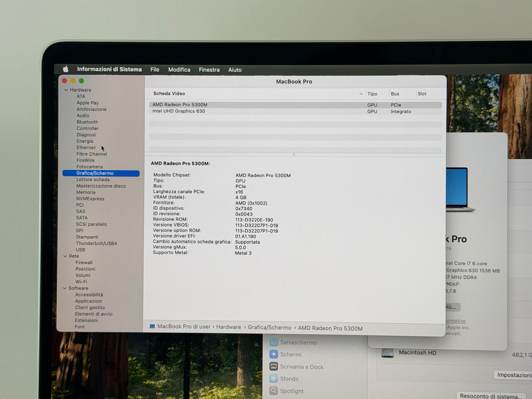Open Sfondo in System Settings window
Viewport: 532px width, 399px height.
click(284, 379)
